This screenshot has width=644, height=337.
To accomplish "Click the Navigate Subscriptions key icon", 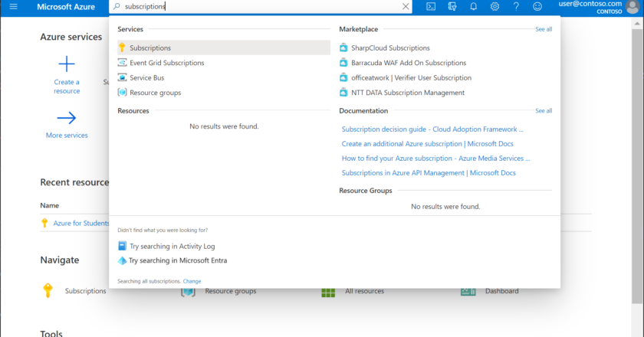I will tap(48, 290).
